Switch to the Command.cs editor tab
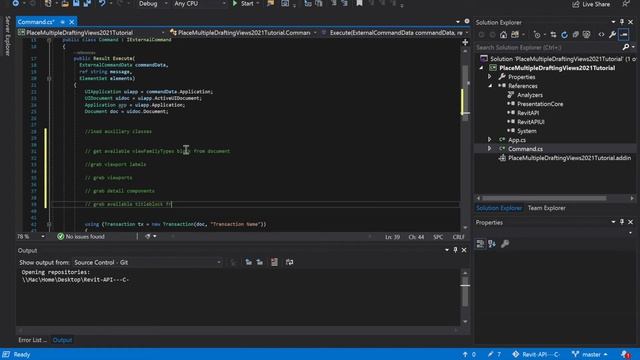The height and width of the screenshot is (360, 640). [x=36, y=22]
